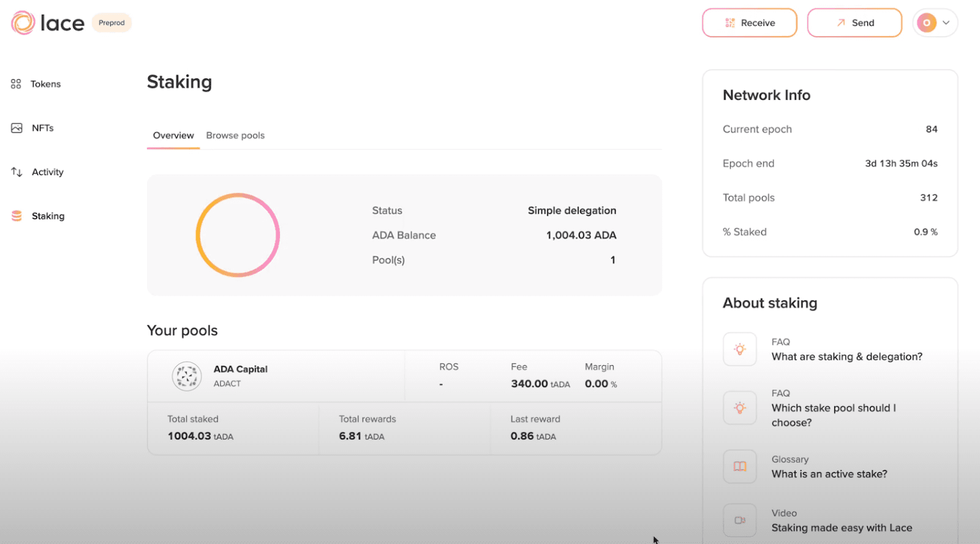Click the About staking heading

click(x=770, y=303)
